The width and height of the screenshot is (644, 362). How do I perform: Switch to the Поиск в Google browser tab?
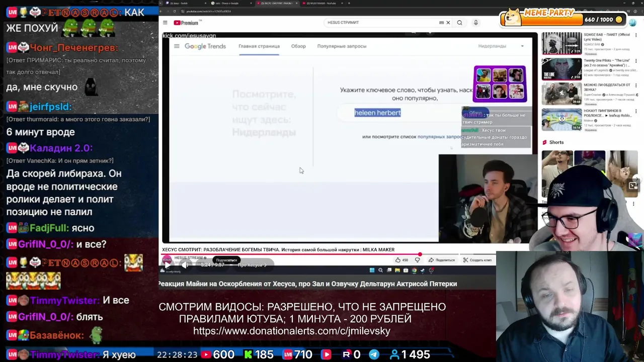231,3
